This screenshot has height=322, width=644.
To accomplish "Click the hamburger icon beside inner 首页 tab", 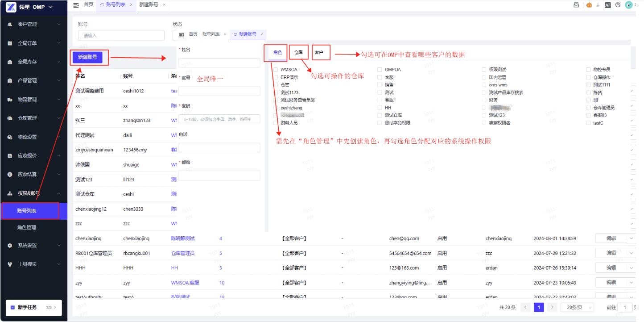I will point(182,34).
